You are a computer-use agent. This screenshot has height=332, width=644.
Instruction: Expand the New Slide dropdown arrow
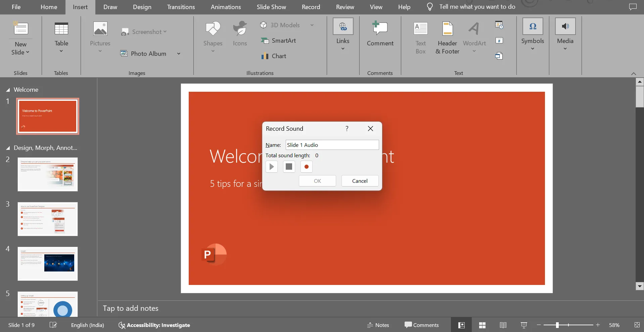pyautogui.click(x=28, y=52)
